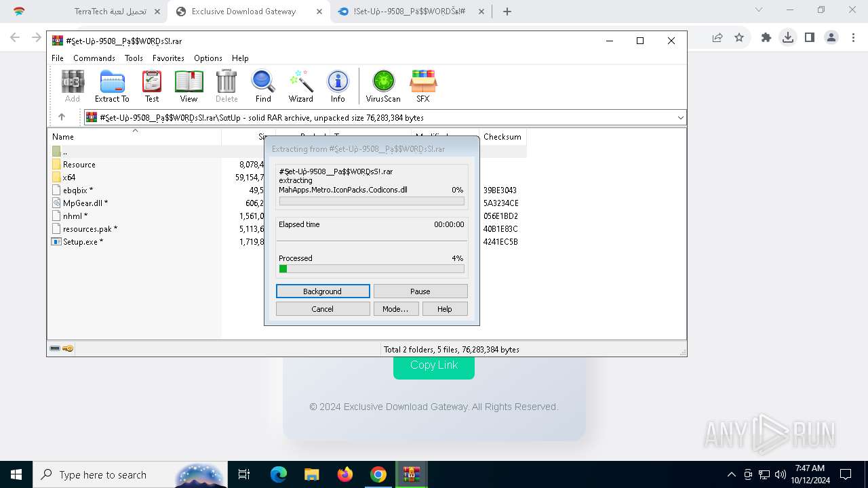Open File Explorer from taskbar
Screen dimensions: 868x488
click(x=312, y=474)
